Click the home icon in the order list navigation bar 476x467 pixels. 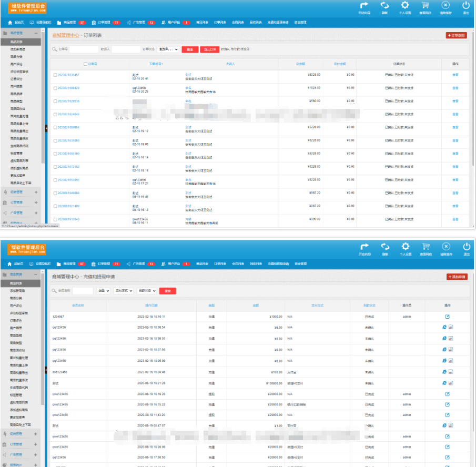click(10, 23)
